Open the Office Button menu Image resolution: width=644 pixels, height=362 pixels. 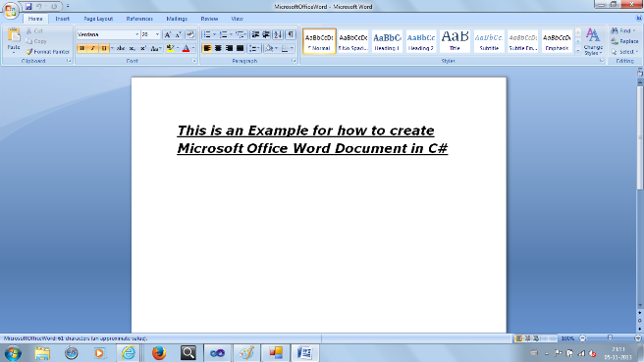[x=10, y=10]
